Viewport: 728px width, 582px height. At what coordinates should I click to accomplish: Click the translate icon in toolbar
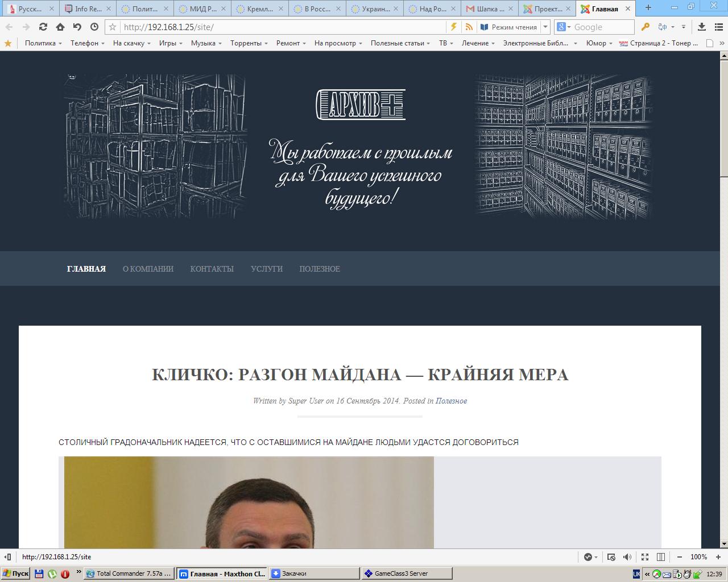coord(663,27)
